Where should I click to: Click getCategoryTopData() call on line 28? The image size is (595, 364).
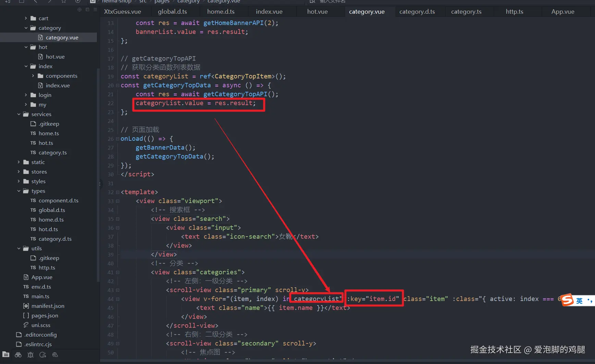coord(175,156)
